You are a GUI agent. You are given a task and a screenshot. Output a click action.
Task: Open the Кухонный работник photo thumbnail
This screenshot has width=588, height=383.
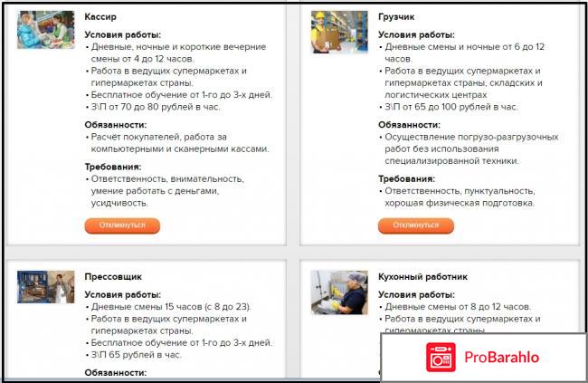[339, 292]
